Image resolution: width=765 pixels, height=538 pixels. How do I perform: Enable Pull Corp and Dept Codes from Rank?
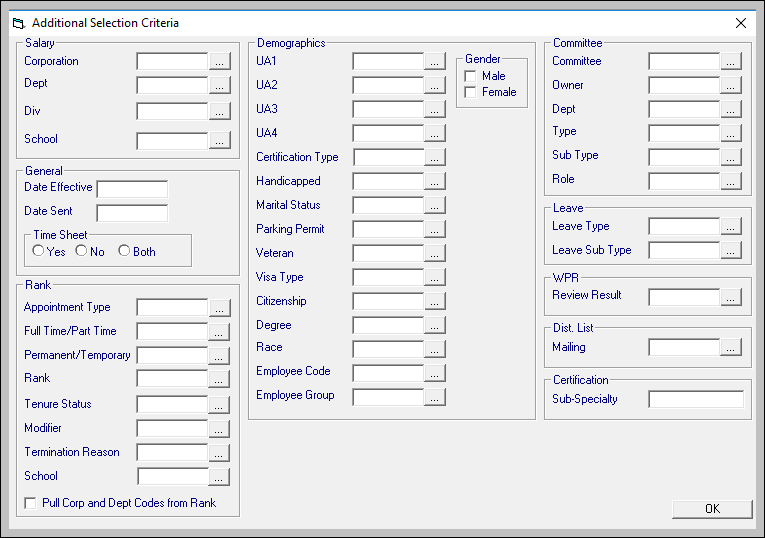30,503
